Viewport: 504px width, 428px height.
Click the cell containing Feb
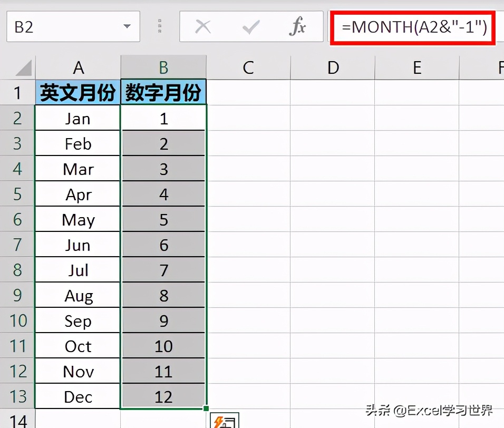click(78, 143)
